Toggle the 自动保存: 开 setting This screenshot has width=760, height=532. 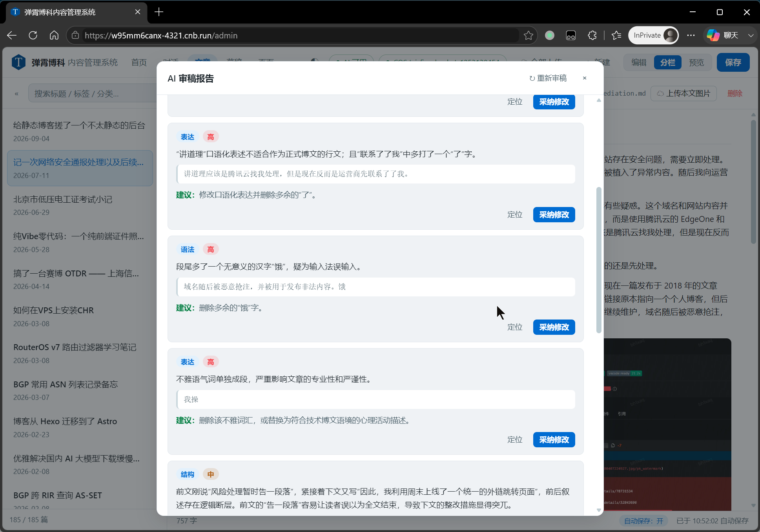(x=643, y=521)
